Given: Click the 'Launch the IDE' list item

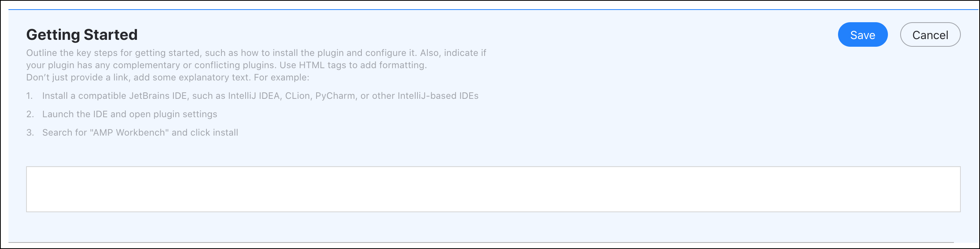Looking at the screenshot, I should coord(130,114).
